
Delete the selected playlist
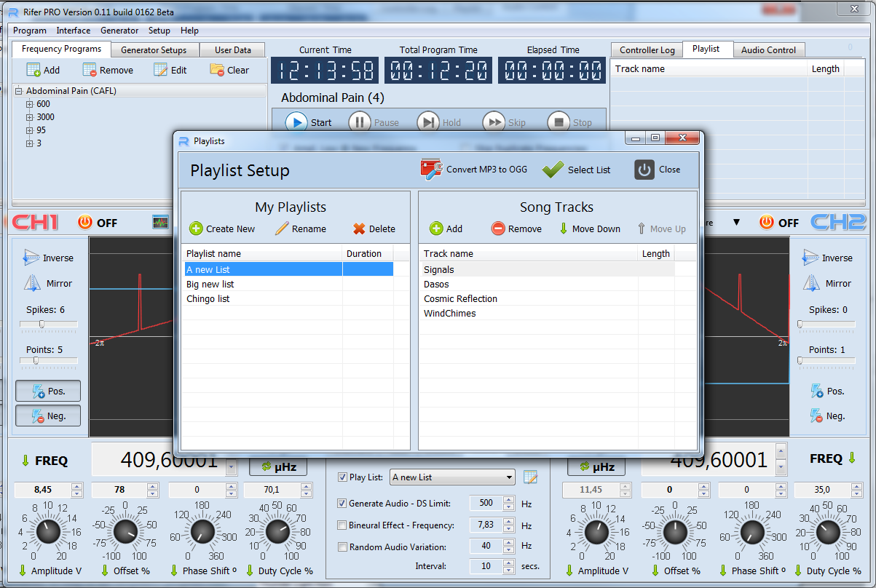[374, 229]
